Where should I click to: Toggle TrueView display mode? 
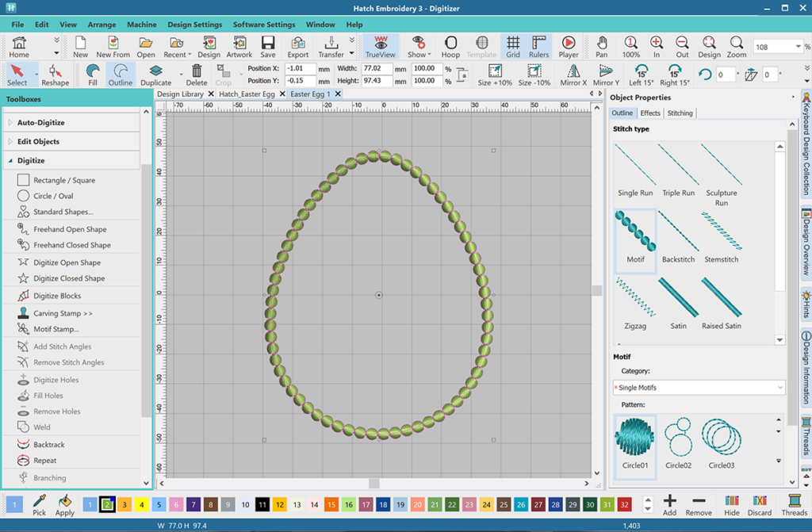(x=381, y=46)
